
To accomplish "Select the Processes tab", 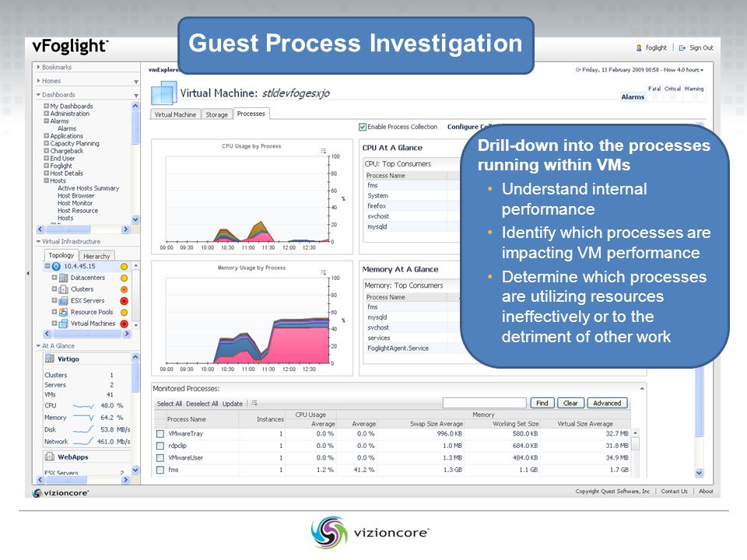I will [x=251, y=114].
